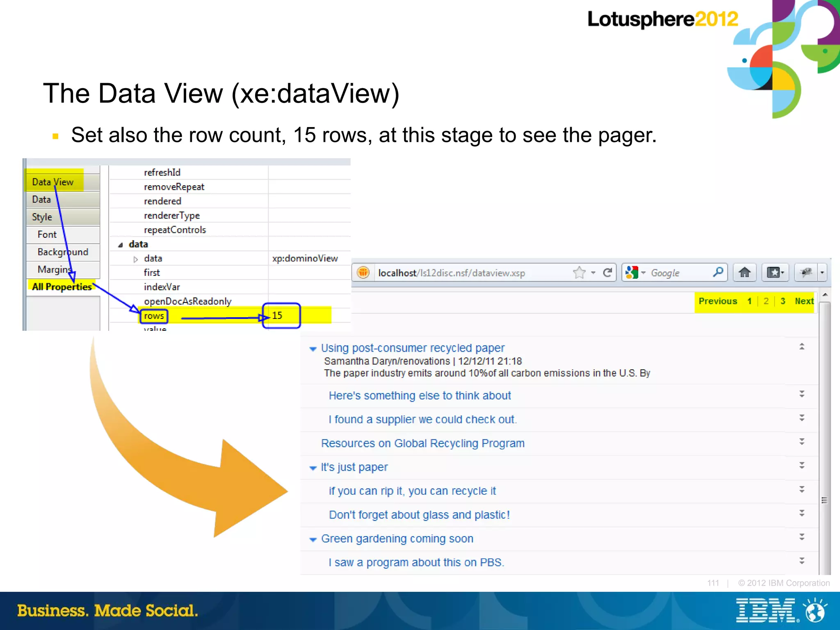Go to pager page 1
This screenshot has height=630, width=840.
[749, 301]
